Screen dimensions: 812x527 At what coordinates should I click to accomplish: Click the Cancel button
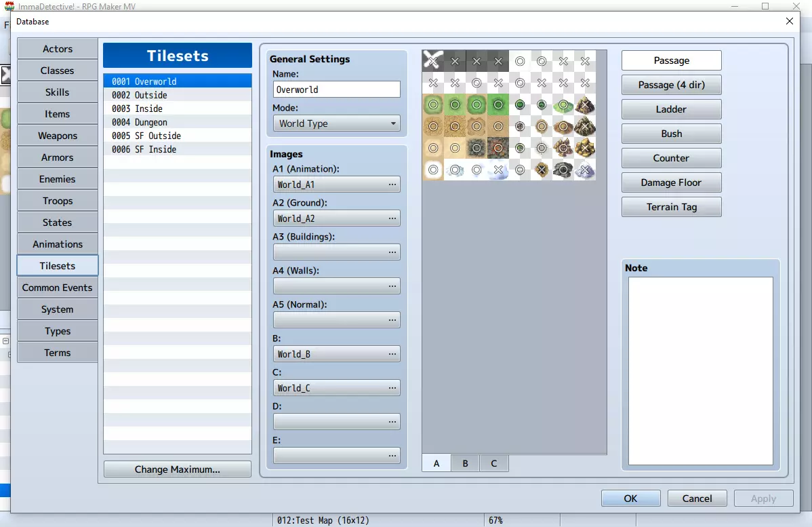[x=697, y=499]
